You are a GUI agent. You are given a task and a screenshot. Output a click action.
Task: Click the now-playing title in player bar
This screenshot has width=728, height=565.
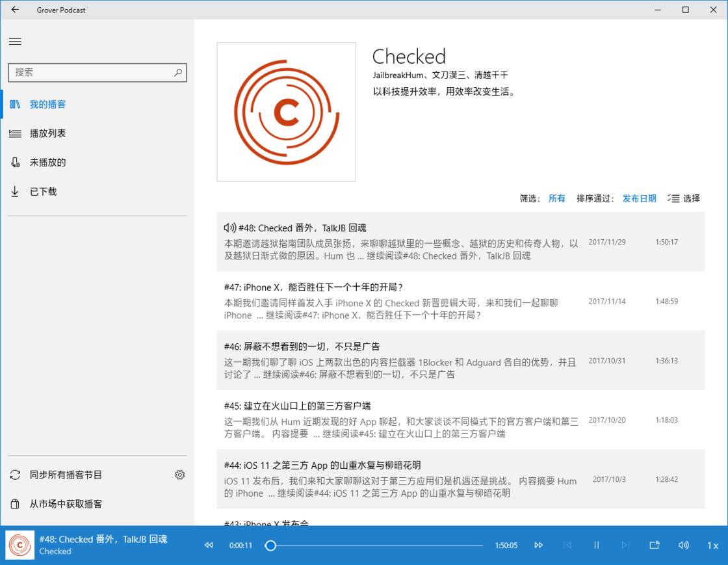[103, 540]
